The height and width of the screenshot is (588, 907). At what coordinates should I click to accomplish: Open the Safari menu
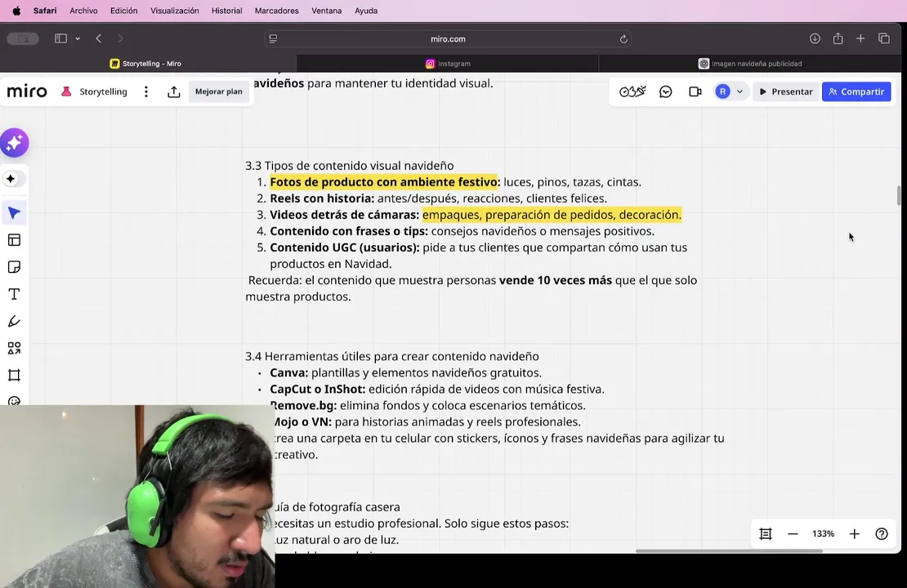[x=45, y=11]
